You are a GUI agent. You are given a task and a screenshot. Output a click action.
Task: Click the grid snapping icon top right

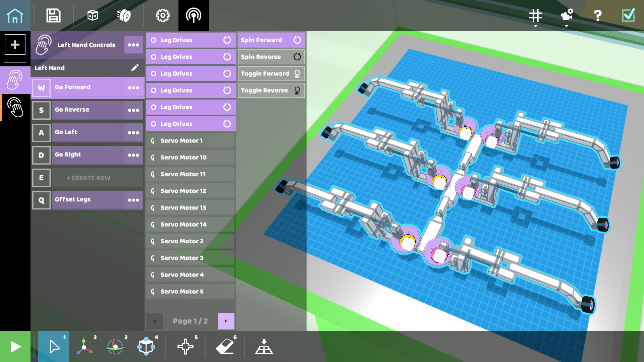tap(535, 15)
